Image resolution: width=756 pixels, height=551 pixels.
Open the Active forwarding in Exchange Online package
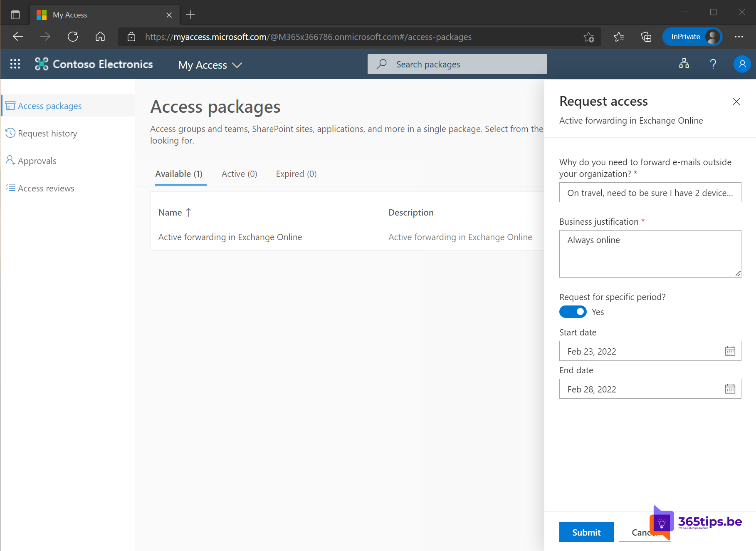click(x=230, y=237)
